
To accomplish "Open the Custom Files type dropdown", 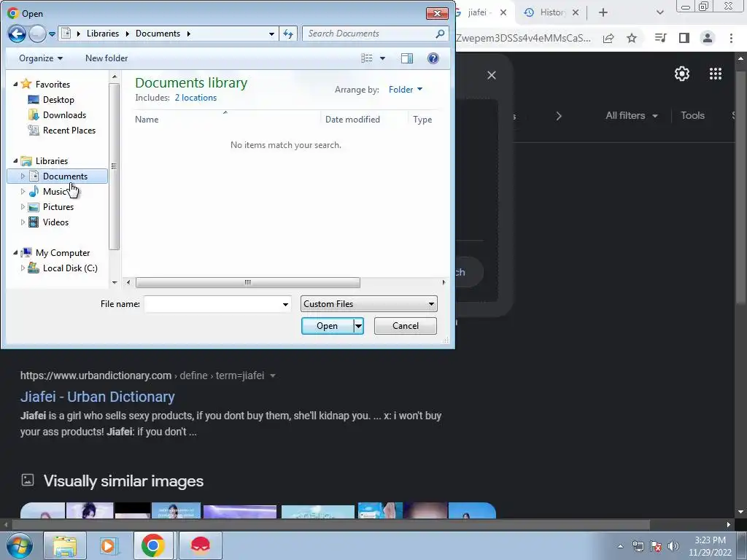I will coord(368,304).
